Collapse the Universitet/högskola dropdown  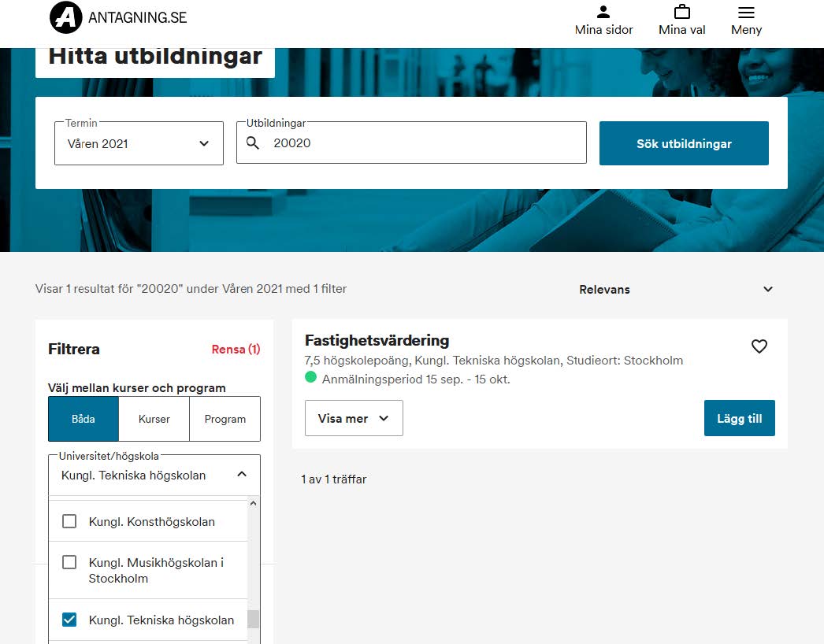pyautogui.click(x=242, y=475)
